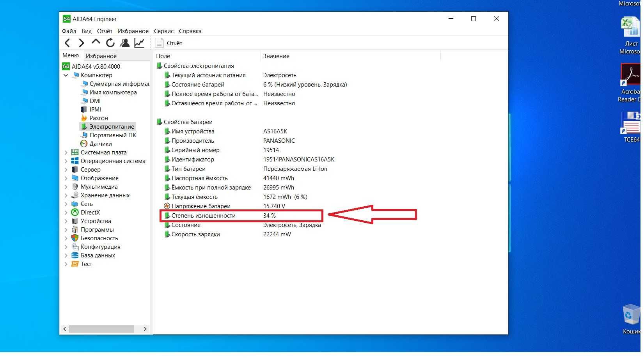Screen dimensions: 644x358
Task: Select the Степень изношенности row
Action: 241,216
